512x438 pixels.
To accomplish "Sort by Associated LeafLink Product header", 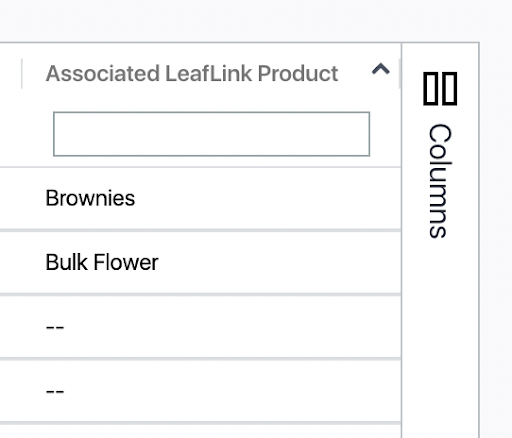I will pyautogui.click(x=192, y=73).
